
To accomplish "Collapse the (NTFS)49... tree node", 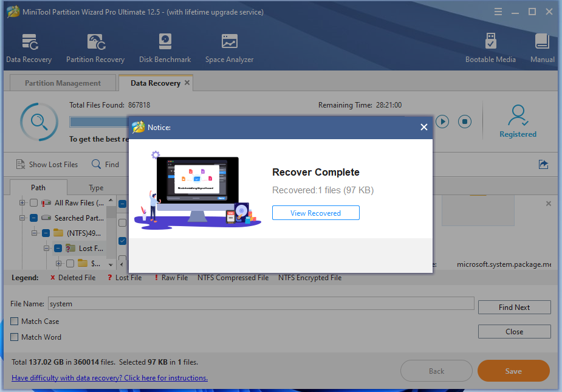I will pyautogui.click(x=35, y=233).
